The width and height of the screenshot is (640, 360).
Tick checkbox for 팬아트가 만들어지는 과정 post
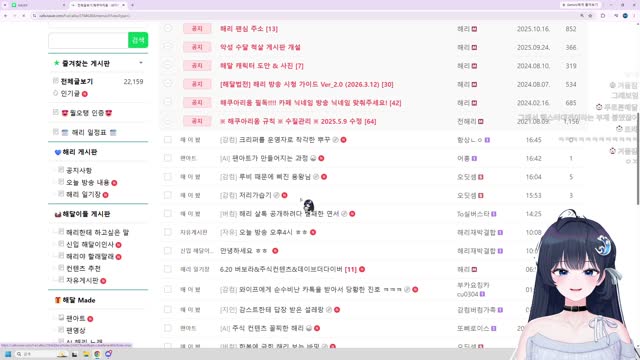(x=168, y=158)
